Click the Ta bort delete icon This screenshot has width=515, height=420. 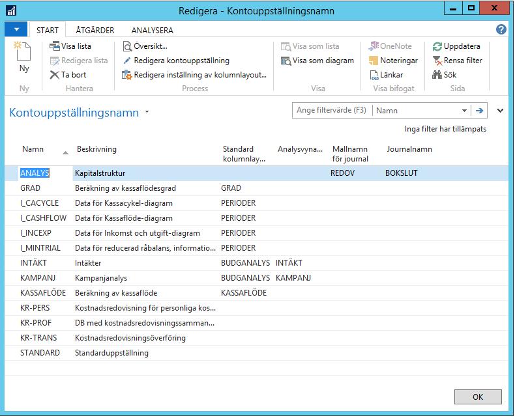point(55,75)
